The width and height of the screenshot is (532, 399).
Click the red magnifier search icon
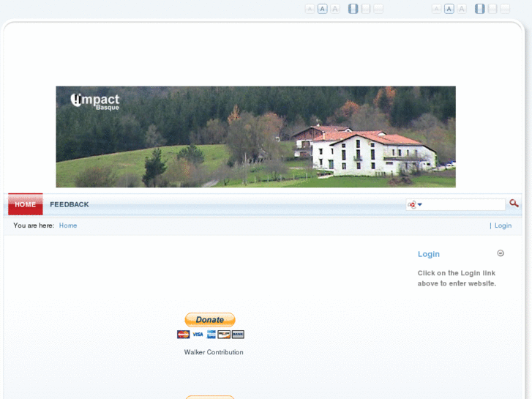514,204
